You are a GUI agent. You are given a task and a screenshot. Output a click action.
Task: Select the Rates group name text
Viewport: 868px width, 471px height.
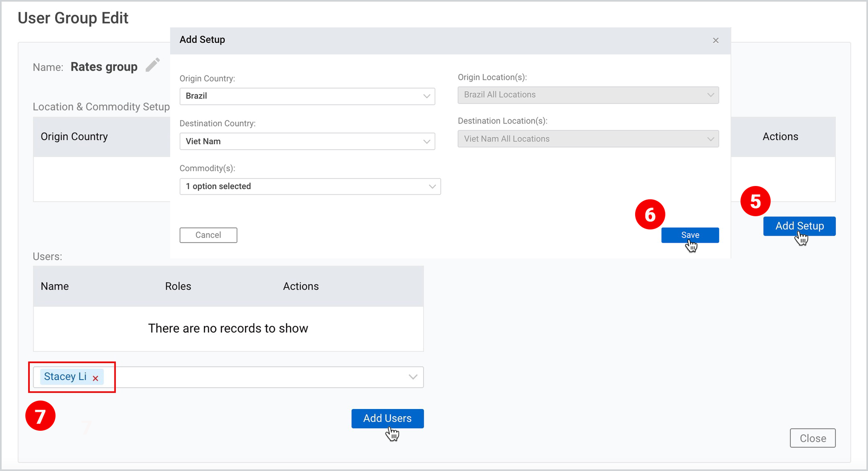[104, 67]
